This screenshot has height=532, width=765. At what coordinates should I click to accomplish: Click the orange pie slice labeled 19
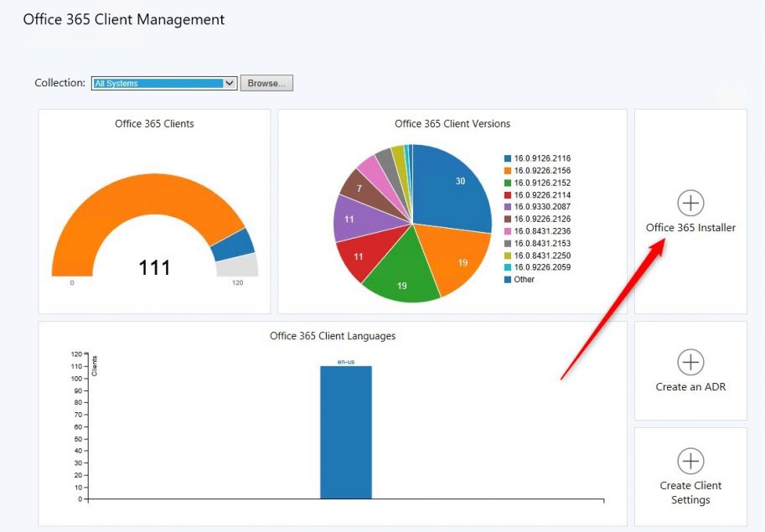click(456, 258)
